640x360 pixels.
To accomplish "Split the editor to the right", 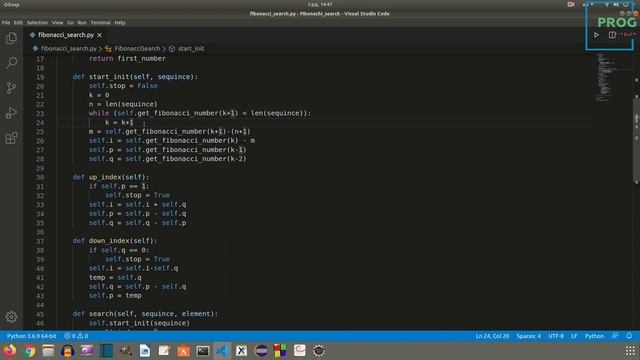I will [612, 35].
